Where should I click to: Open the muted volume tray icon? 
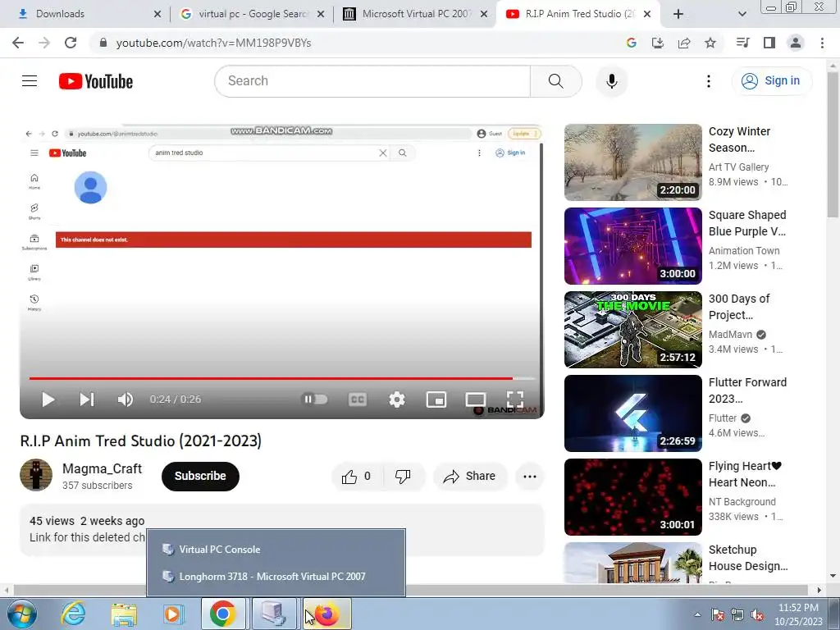757,614
